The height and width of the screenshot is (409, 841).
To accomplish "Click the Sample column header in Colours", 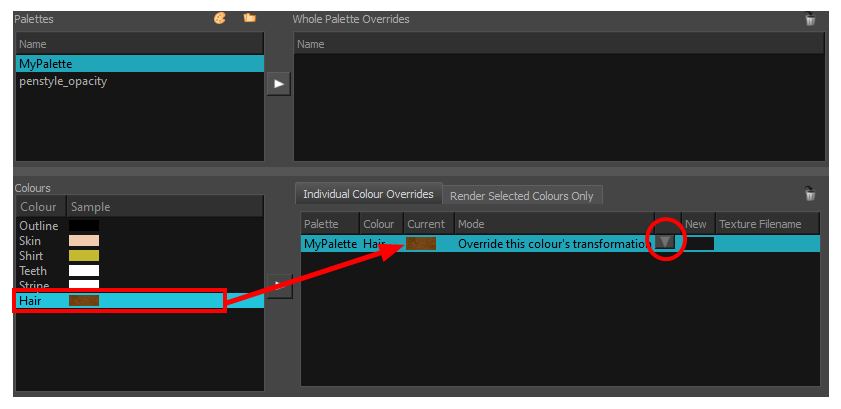I will 90,207.
